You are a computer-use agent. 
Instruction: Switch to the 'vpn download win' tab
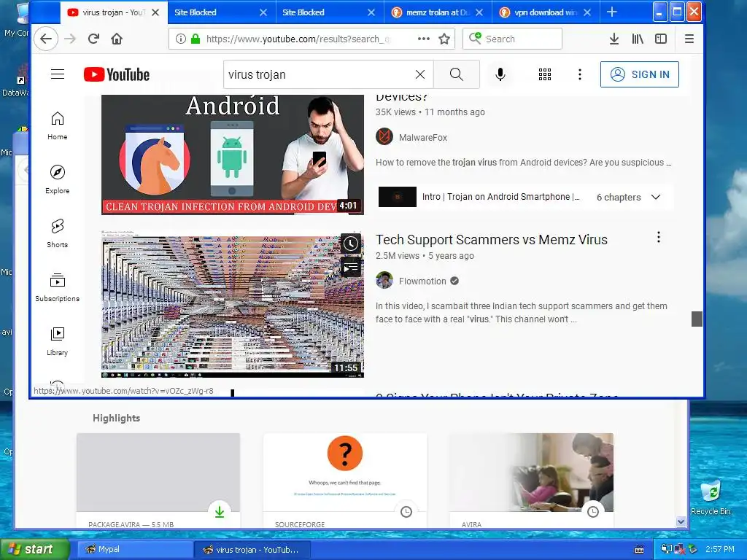click(545, 12)
